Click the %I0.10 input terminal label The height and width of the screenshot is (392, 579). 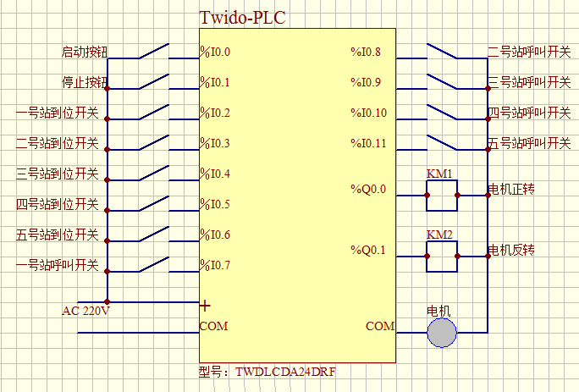[368, 113]
